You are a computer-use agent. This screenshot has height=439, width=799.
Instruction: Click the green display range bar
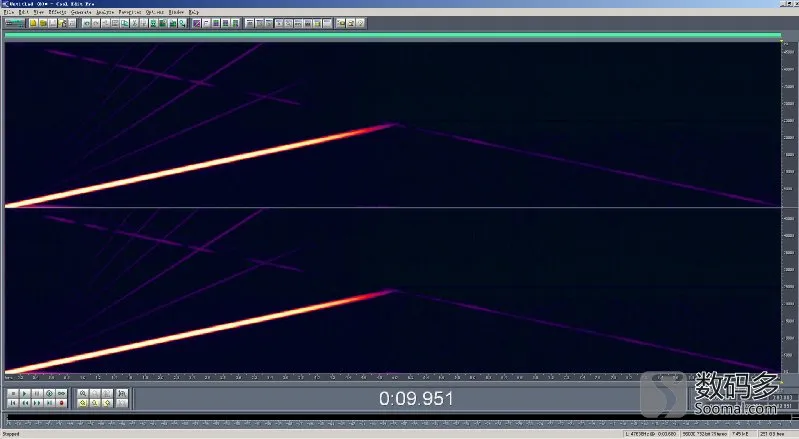pyautogui.click(x=392, y=35)
